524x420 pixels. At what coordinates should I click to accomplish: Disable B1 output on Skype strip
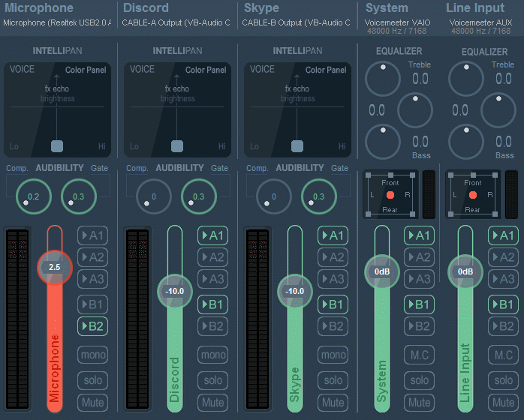click(333, 304)
